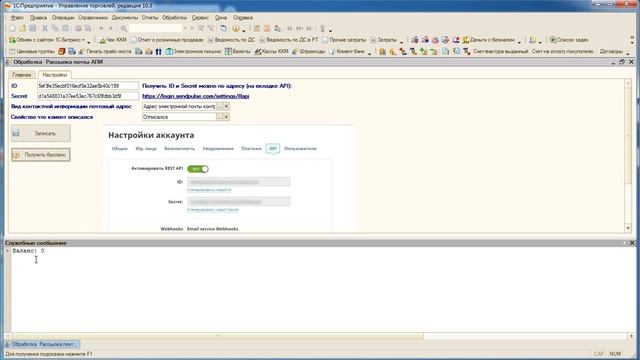Open Валюты toolbar item

(x=238, y=51)
